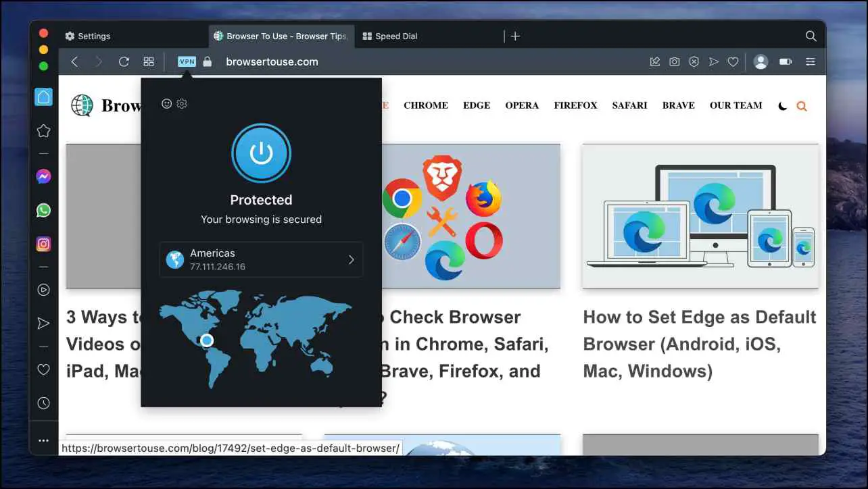Open How to Set Edge as Default article
This screenshot has width=868, height=489.
point(700,344)
